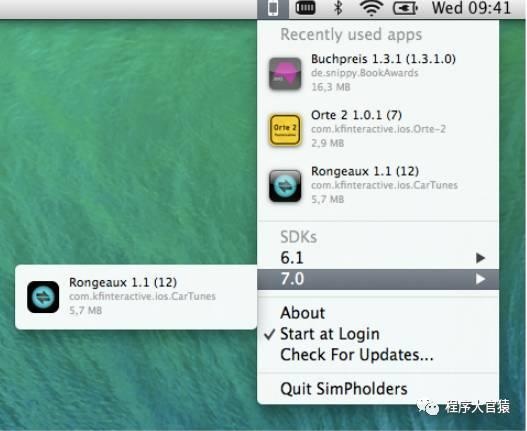527x431 pixels.
Task: Expand the 7.0 SDK submenu arrow
Action: [481, 279]
